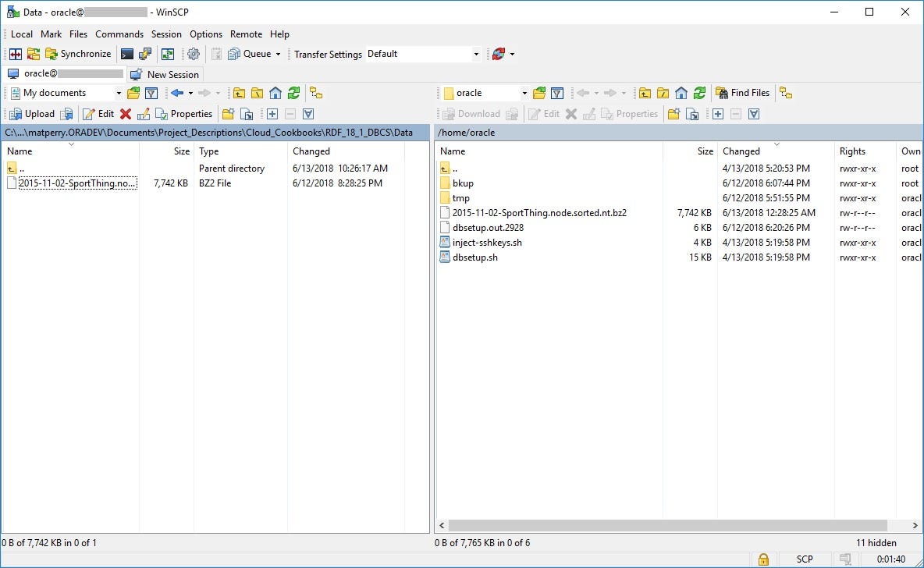The width and height of the screenshot is (924, 568).
Task: Refresh the remote directory listing
Action: (x=698, y=93)
